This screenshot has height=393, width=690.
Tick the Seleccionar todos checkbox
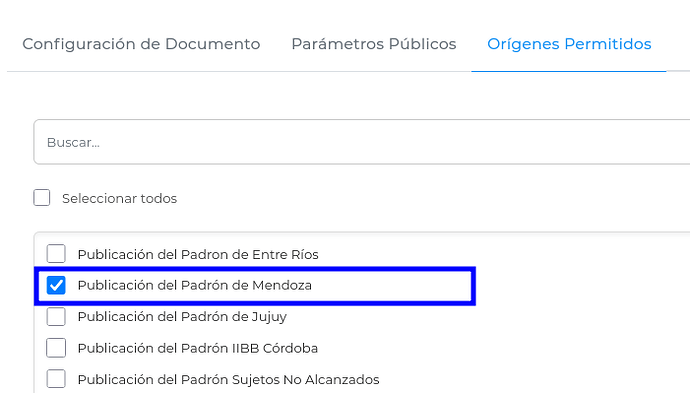coord(42,198)
